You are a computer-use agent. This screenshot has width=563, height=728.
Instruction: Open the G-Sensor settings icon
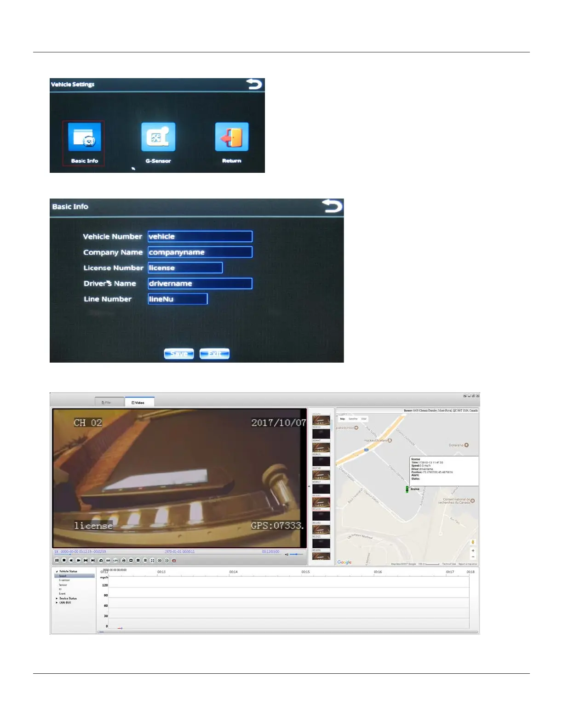158,137
